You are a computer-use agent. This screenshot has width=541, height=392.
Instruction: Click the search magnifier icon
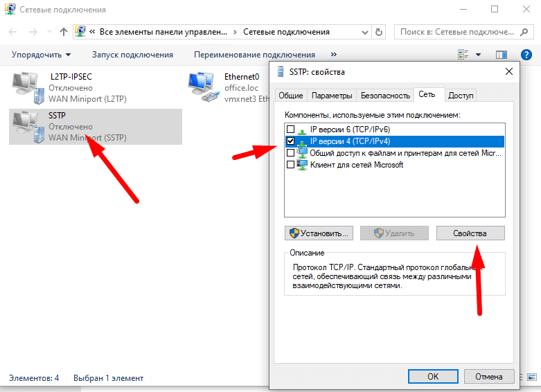(x=524, y=32)
